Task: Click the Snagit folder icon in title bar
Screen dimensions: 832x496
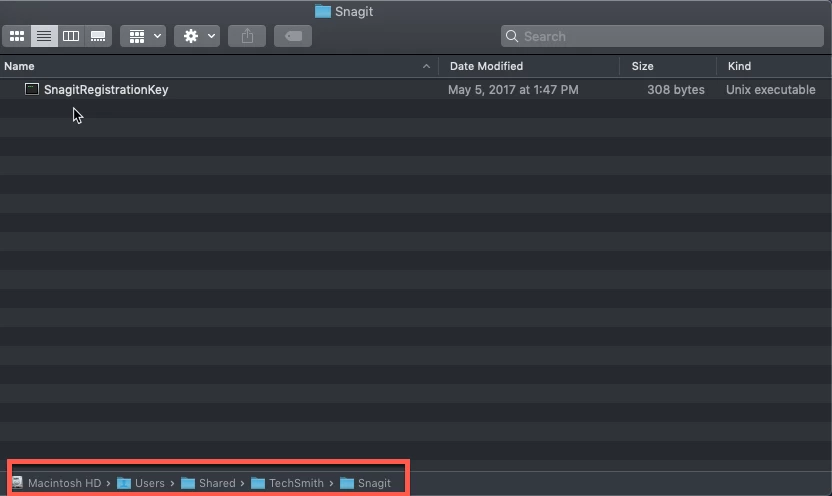Action: (323, 12)
